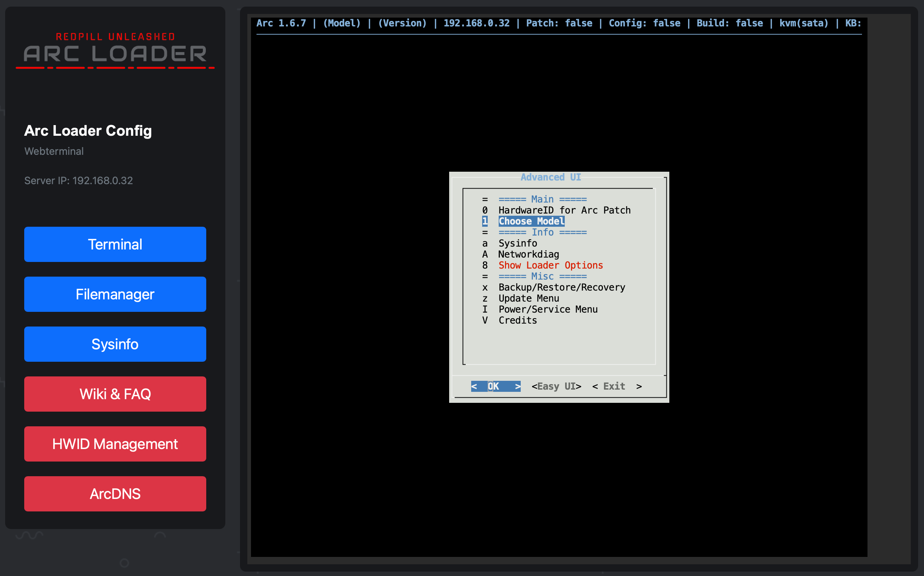Open Backup/Restore/Recovery menu entry
This screenshot has width=924, height=576.
562,288
